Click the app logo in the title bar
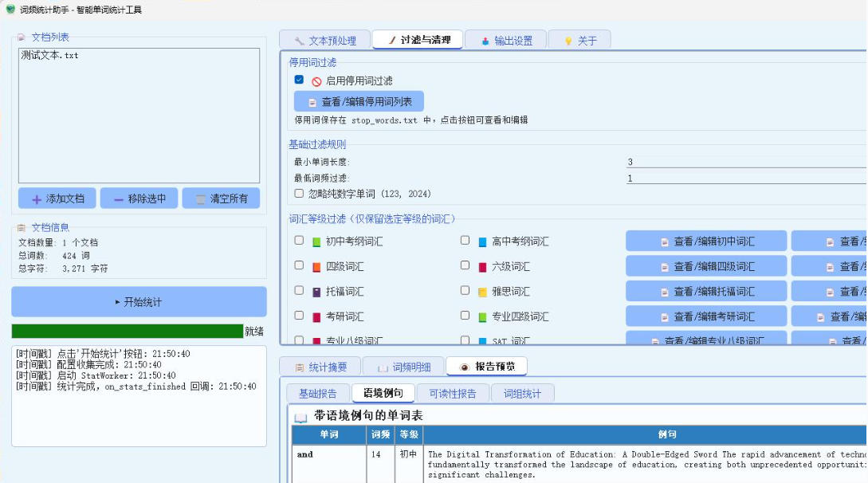 point(10,9)
